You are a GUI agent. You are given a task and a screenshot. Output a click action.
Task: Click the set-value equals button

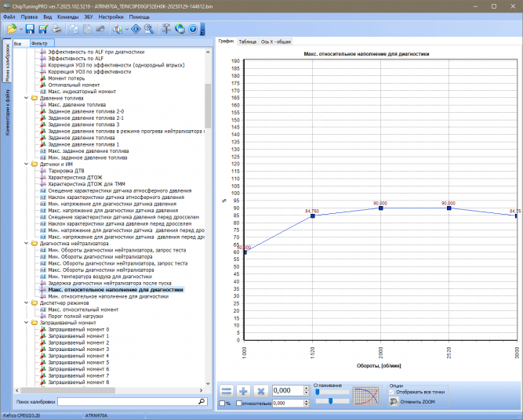coord(227,391)
